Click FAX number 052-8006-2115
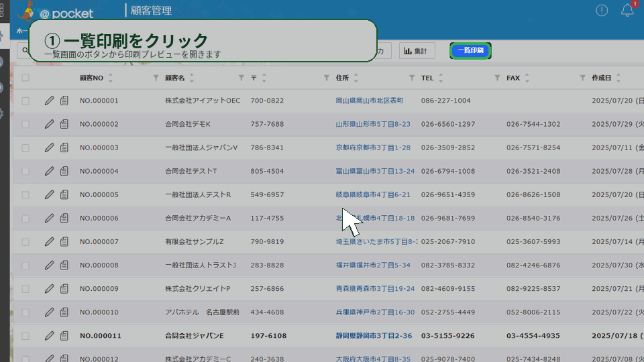The height and width of the screenshot is (362, 644). point(533,312)
